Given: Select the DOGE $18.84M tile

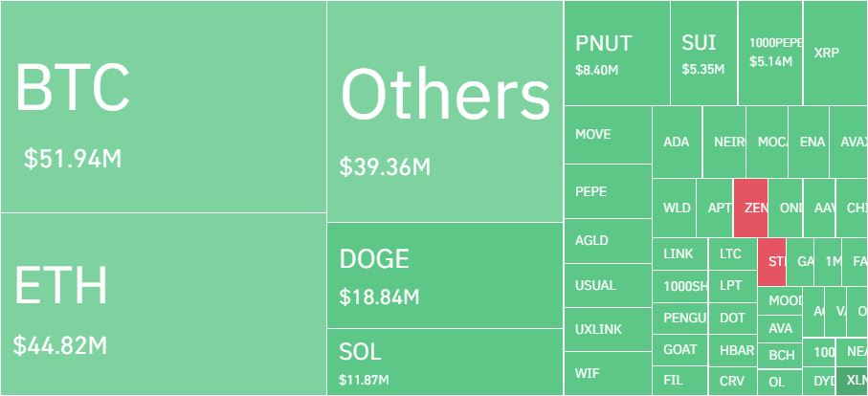Looking at the screenshot, I should (x=445, y=275).
